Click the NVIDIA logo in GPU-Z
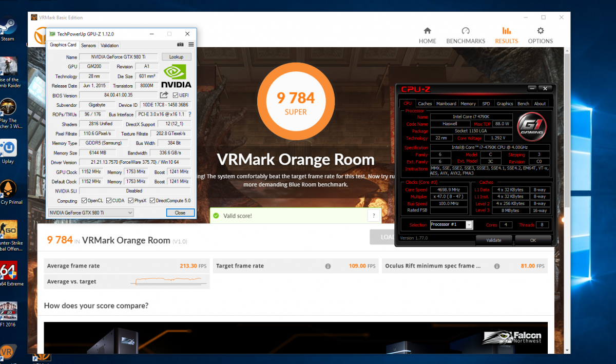The height and width of the screenshot is (364, 616). pyautogui.click(x=176, y=76)
